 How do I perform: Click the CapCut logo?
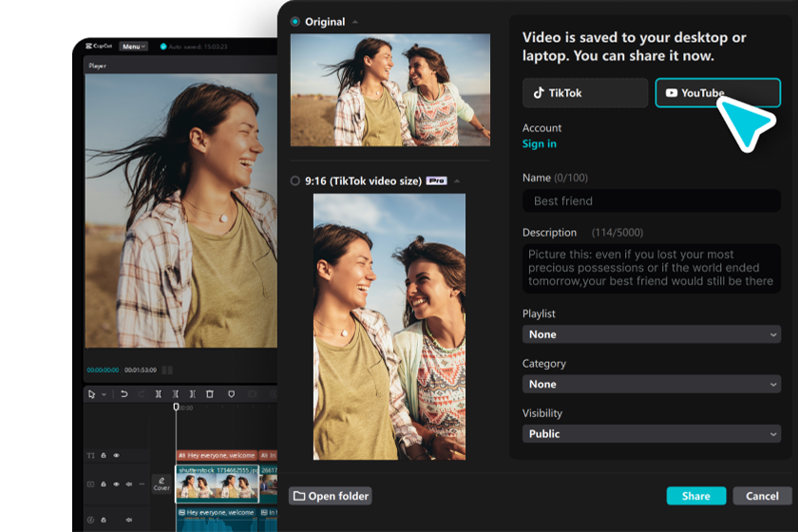99,47
